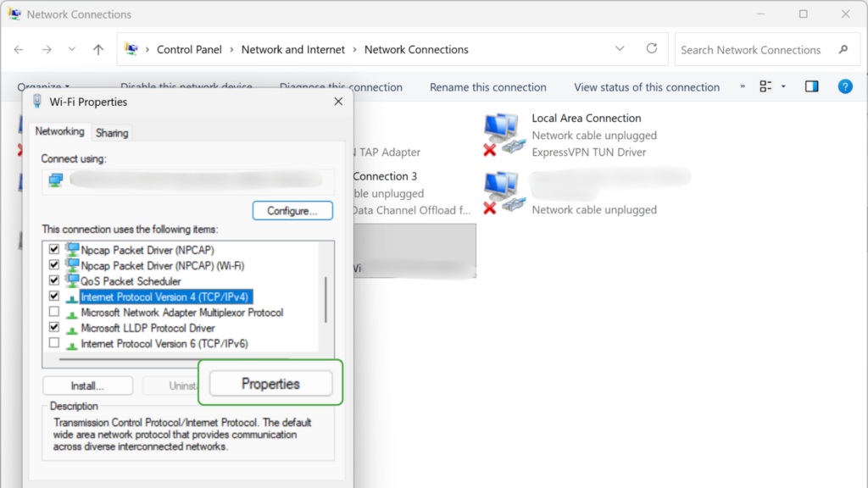Select QoS Packet Scheduler item
The image size is (868, 488).
pos(131,281)
